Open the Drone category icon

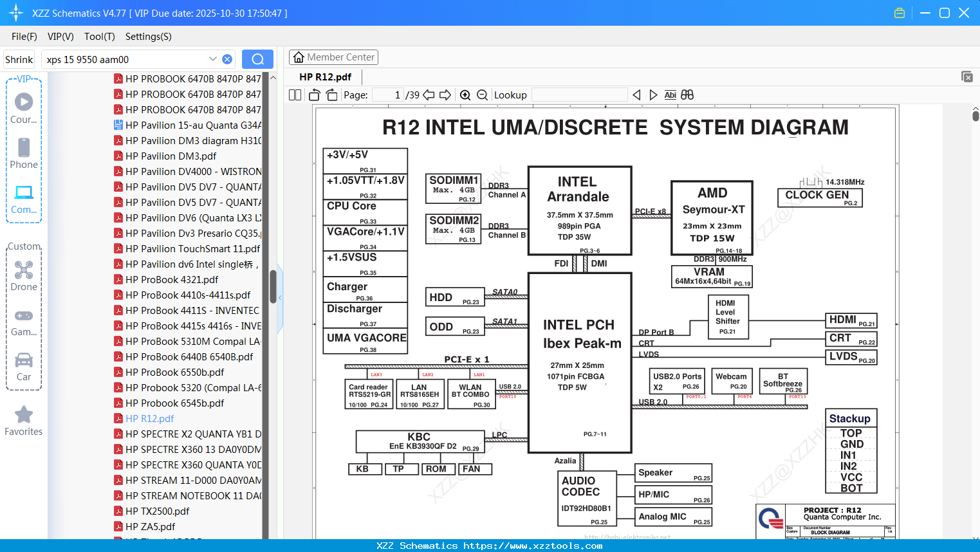pyautogui.click(x=24, y=276)
